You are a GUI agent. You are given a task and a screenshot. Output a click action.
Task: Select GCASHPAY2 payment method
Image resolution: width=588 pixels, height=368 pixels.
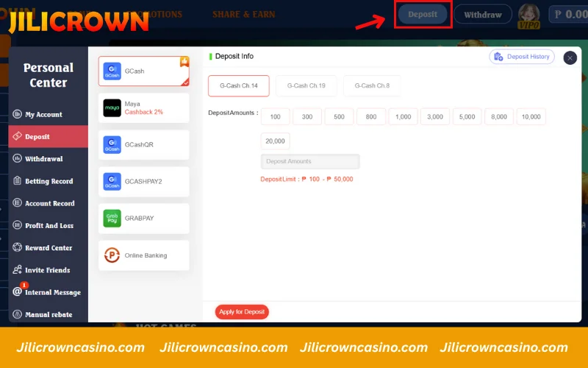coord(143,181)
